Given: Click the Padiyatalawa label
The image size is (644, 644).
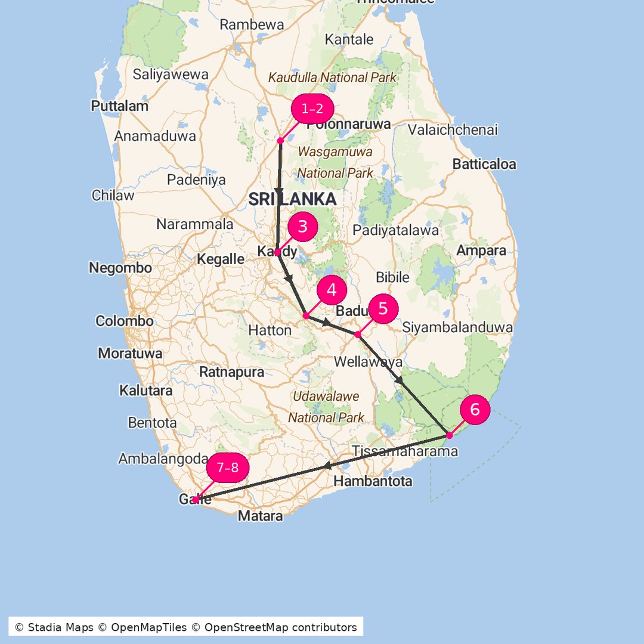Looking at the screenshot, I should [395, 230].
